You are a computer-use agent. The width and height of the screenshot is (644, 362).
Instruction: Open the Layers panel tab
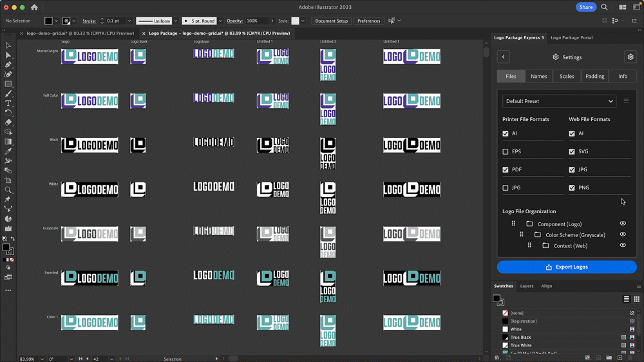(x=527, y=286)
